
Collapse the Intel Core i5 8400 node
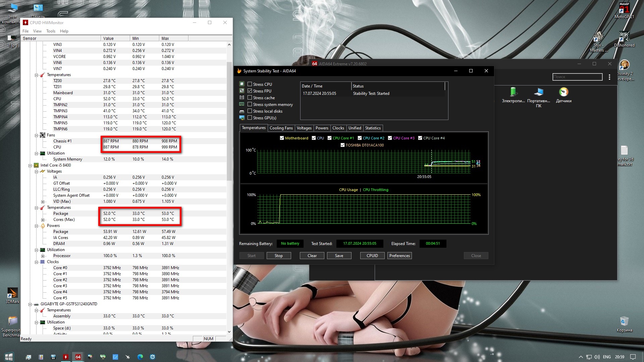coord(30,166)
